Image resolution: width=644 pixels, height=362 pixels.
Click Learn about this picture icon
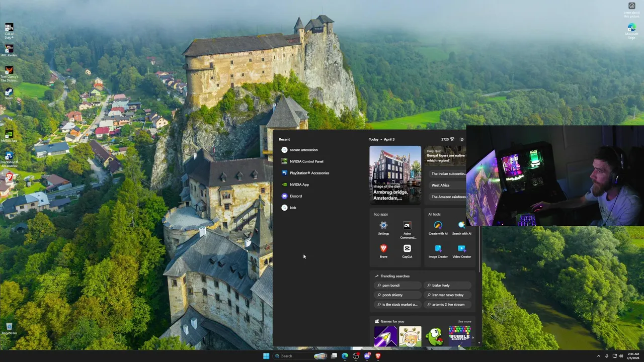tap(631, 10)
